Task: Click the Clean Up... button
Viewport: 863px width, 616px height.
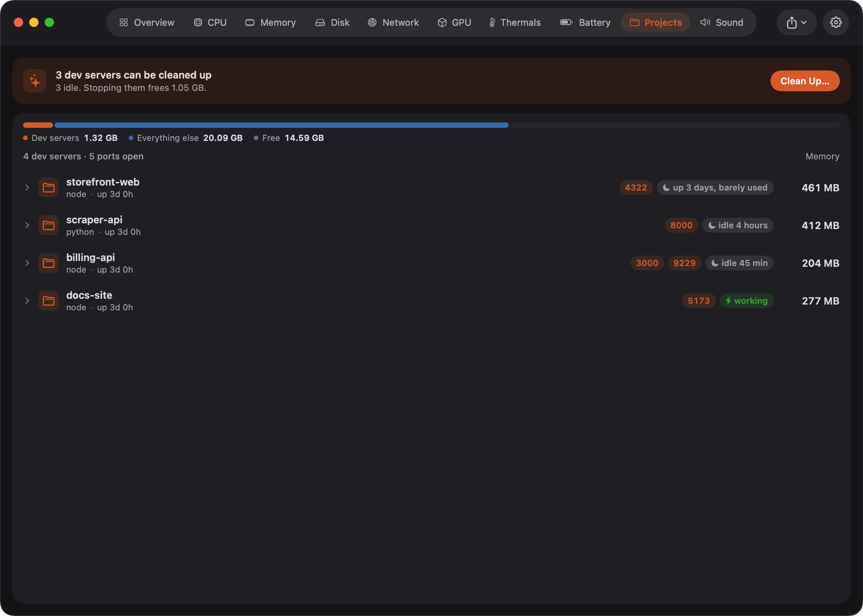Action: coord(805,81)
